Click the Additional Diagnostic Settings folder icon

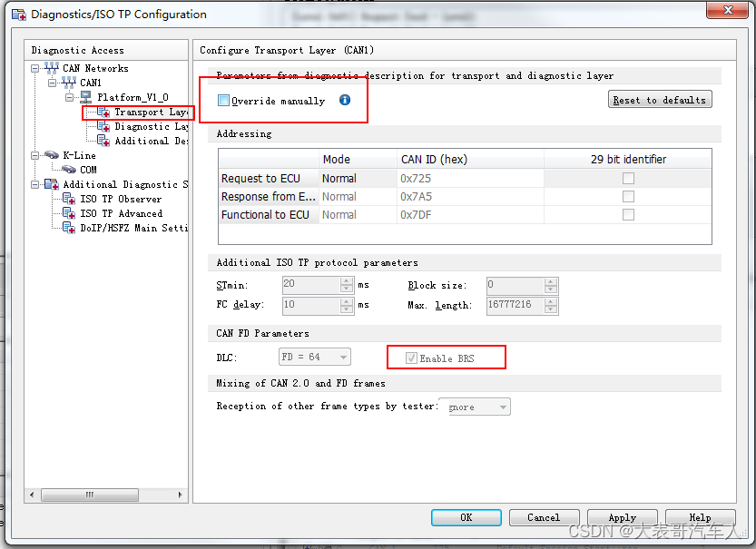[53, 184]
